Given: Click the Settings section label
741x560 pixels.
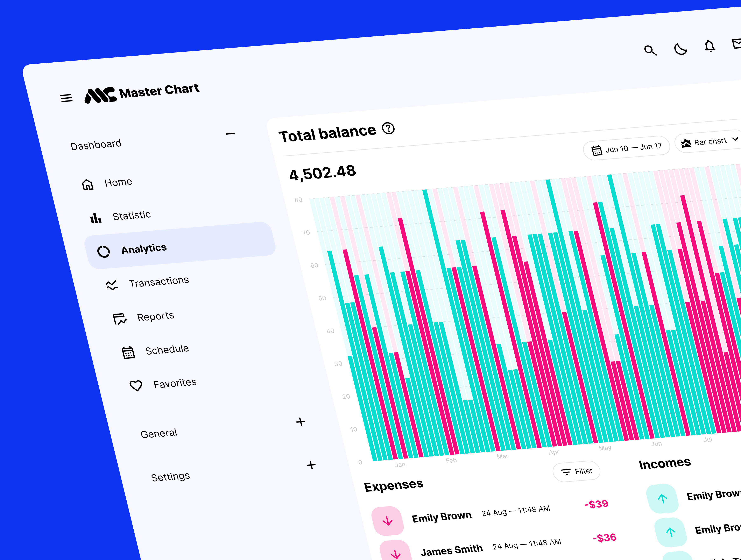Looking at the screenshot, I should click(x=170, y=477).
